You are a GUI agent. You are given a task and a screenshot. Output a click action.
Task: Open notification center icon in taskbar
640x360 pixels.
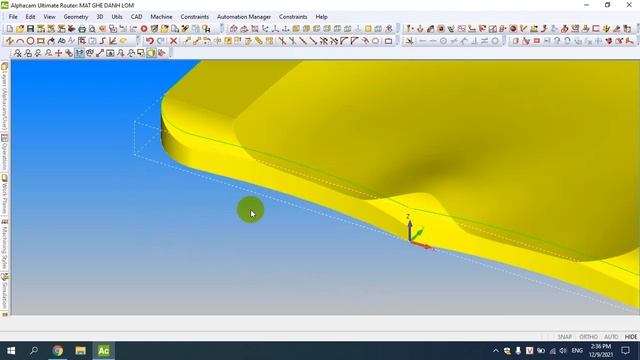point(625,351)
